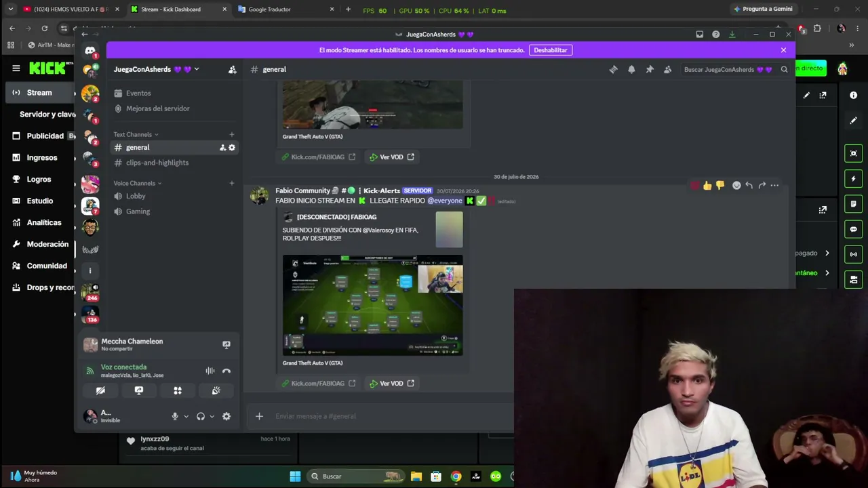
Task: Click the search magnifier in Discord header
Action: pos(784,69)
